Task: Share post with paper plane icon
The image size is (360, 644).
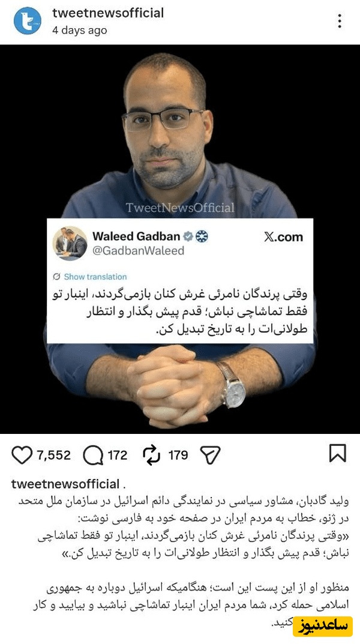Action: coord(210,456)
